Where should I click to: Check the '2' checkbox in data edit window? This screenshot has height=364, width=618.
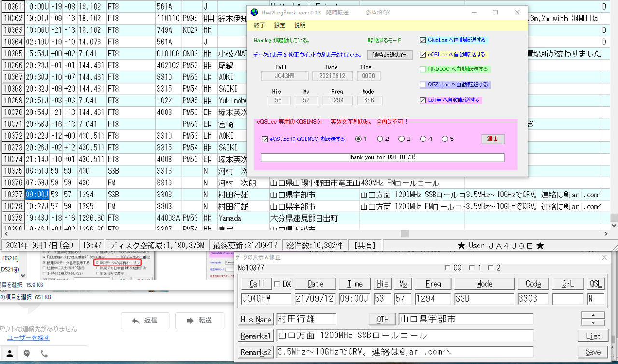491,268
